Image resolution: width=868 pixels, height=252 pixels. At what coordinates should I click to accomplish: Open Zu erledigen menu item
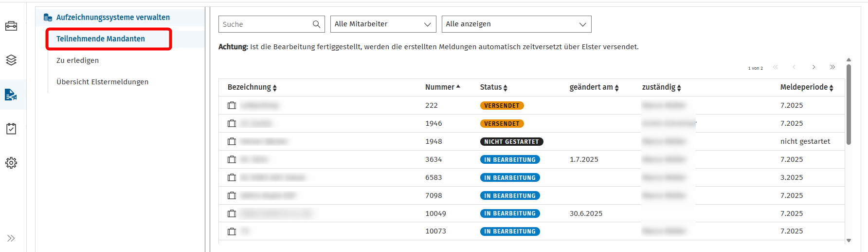[x=77, y=60]
